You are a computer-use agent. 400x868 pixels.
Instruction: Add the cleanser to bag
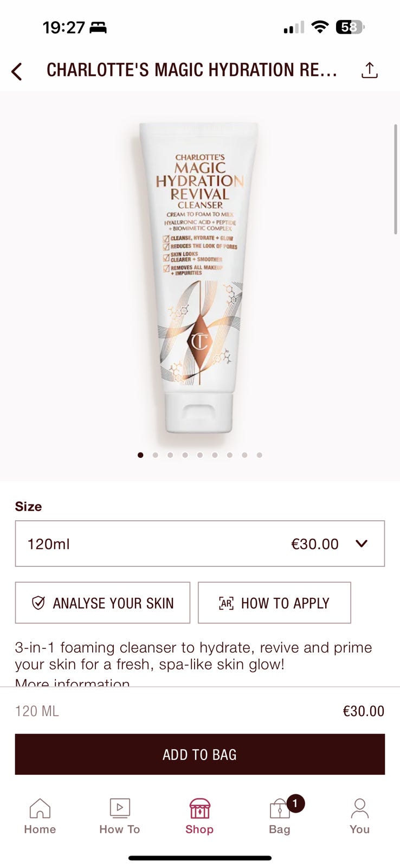click(x=200, y=754)
